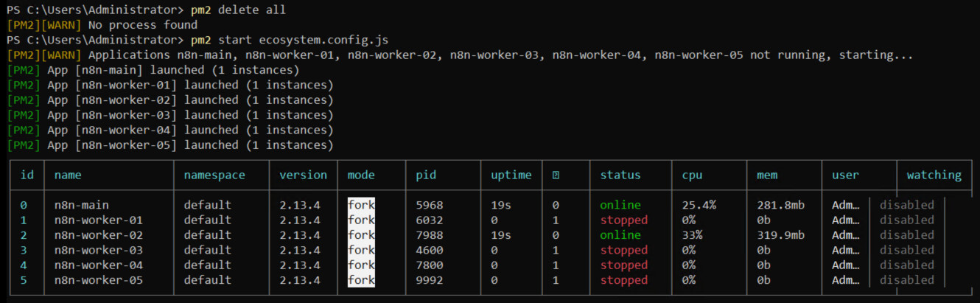This screenshot has height=303, width=980.
Task: Click the 'pid' column header
Action: pos(426,175)
